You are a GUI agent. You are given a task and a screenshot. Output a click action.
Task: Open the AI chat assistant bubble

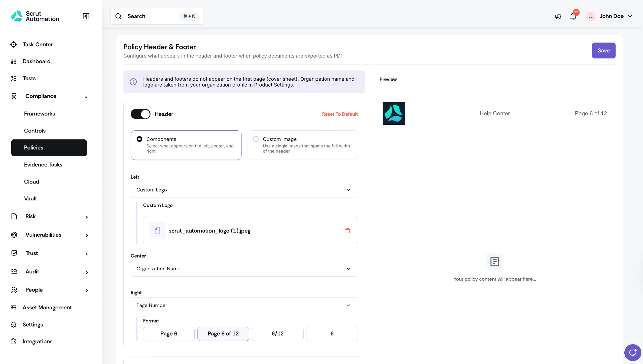(632, 353)
